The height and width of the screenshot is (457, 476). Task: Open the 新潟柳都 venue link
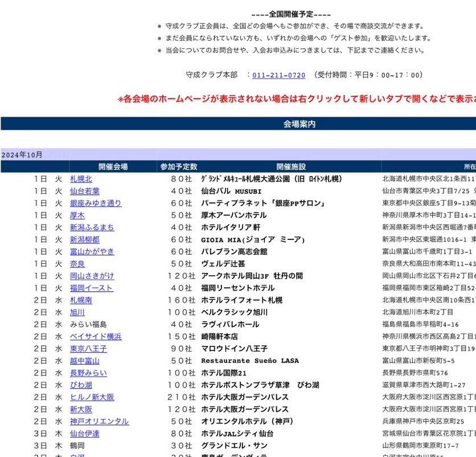[85, 240]
